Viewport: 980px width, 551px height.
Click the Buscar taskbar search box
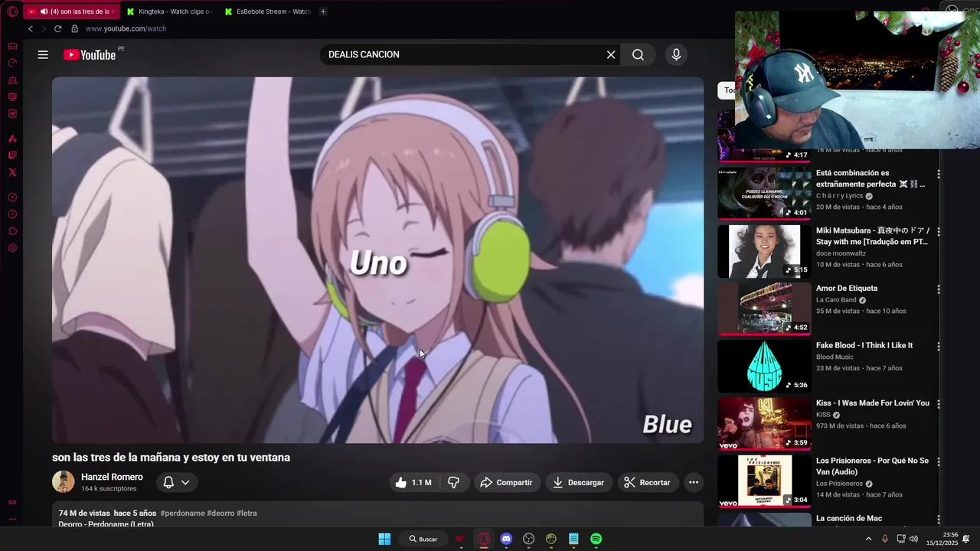[423, 539]
